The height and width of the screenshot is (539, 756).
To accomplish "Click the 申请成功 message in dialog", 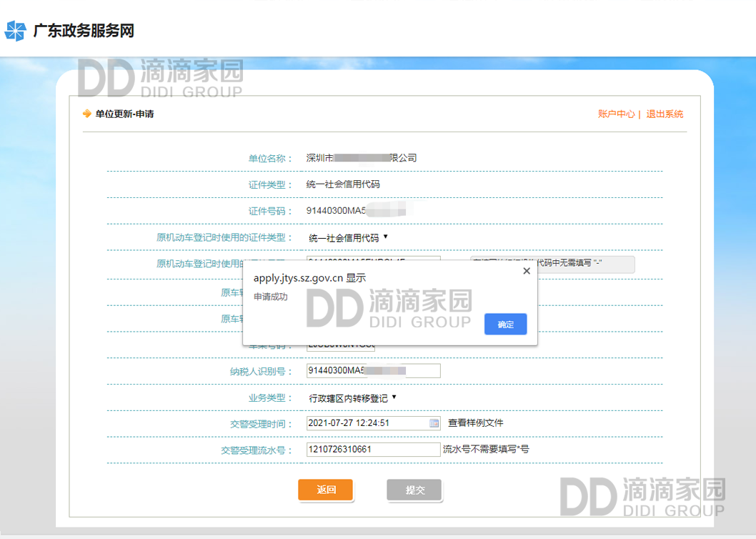I will (x=271, y=297).
